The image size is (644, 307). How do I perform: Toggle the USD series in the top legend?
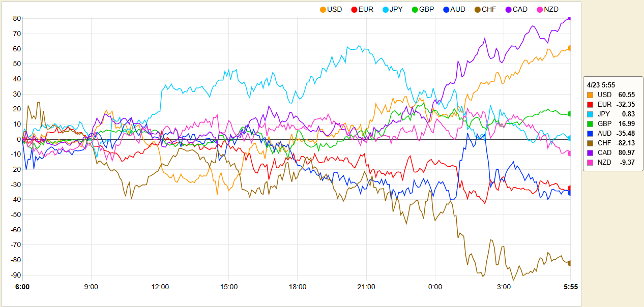coord(331,9)
